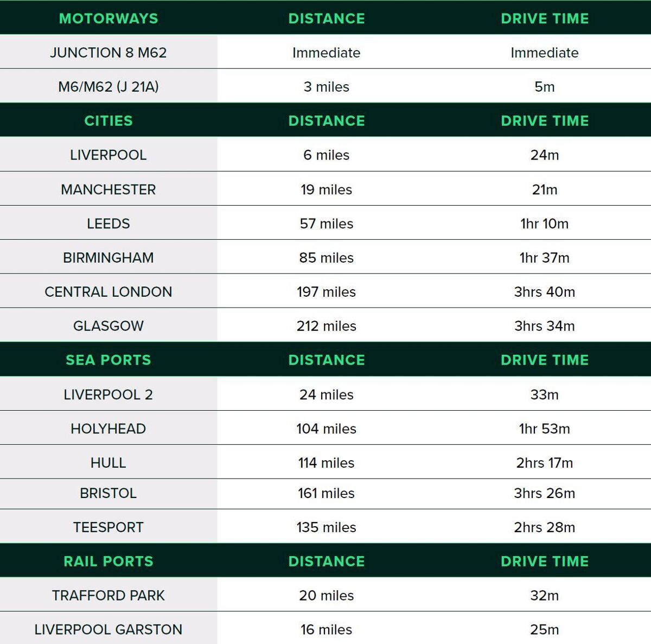The image size is (651, 644).
Task: Select the LIVERPOOL city cell
Action: coord(108,155)
